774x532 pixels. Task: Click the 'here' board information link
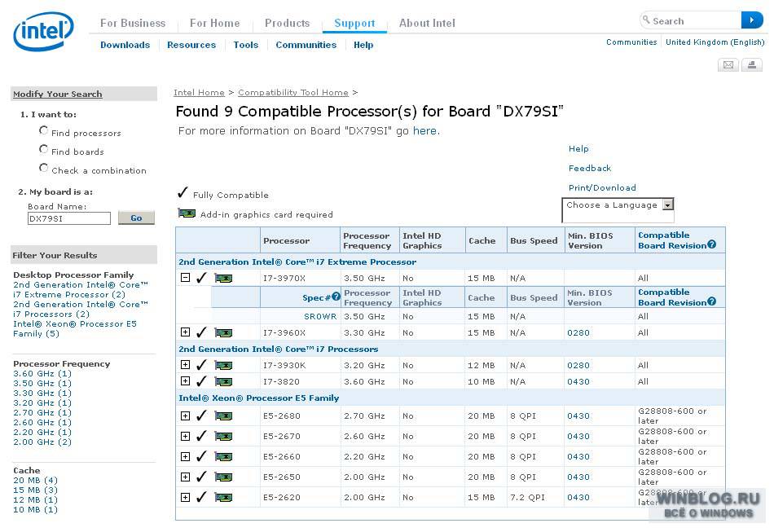point(425,131)
